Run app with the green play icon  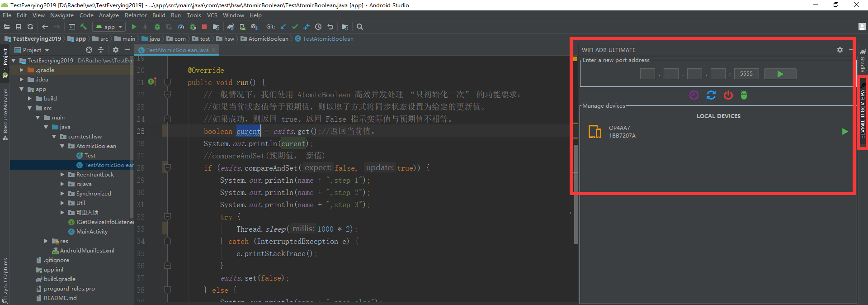point(134,27)
